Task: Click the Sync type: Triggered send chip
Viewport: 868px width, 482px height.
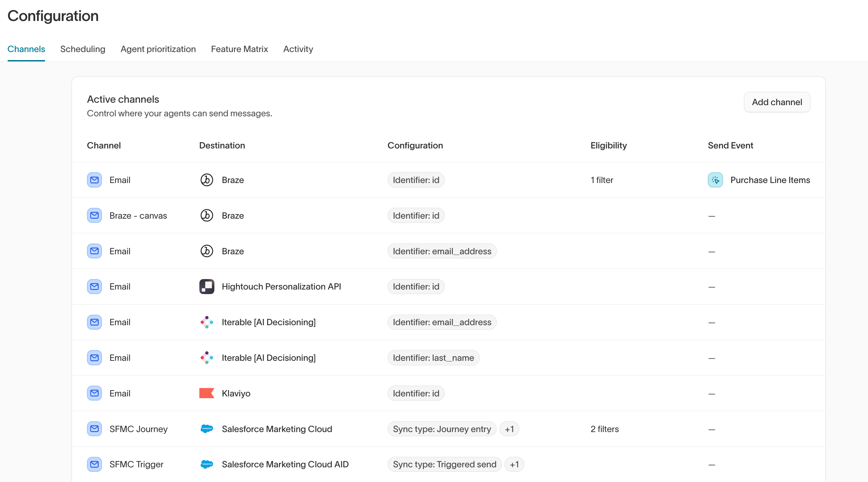Action: tap(444, 464)
